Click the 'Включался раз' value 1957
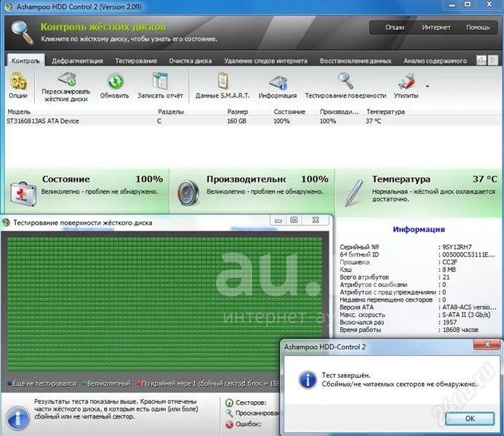The height and width of the screenshot is (436, 504). (449, 322)
